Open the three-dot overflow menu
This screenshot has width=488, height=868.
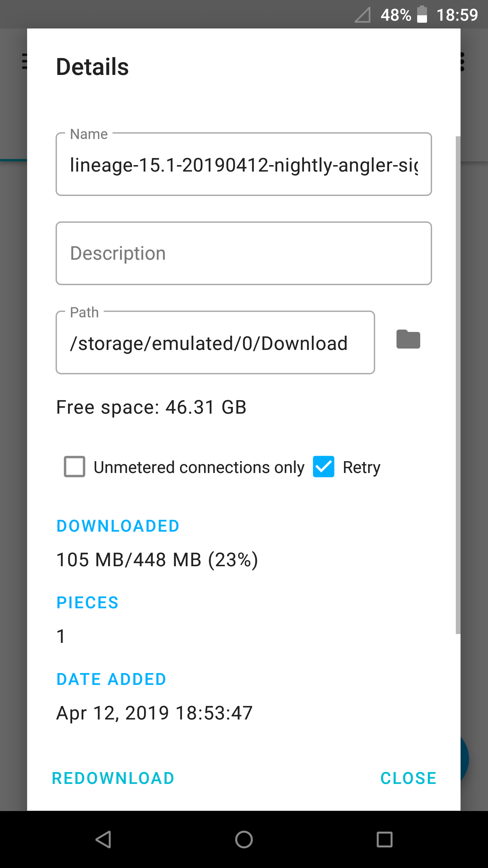[462, 62]
